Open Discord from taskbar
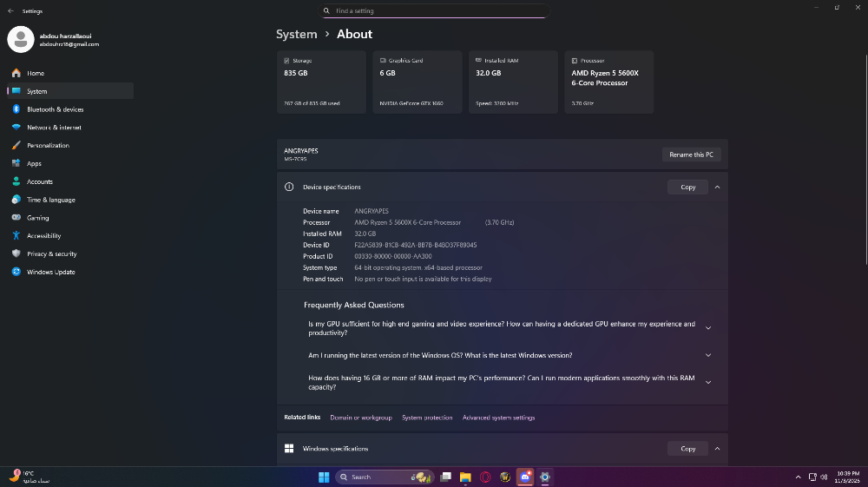 tap(525, 477)
